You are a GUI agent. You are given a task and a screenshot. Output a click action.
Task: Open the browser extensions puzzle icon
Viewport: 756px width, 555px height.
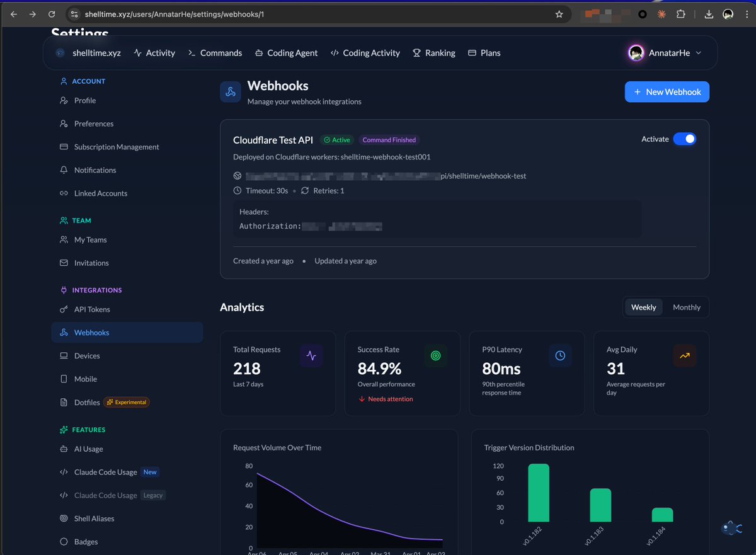coord(680,14)
